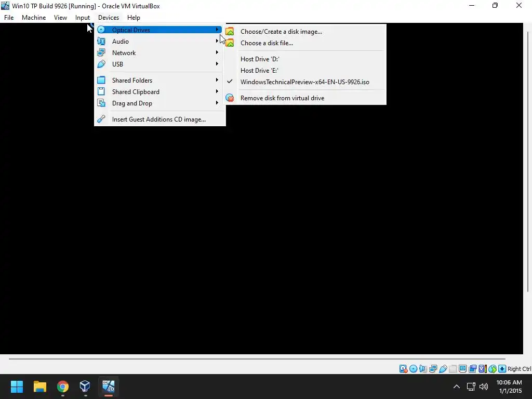532x399 pixels.
Task: Open the VirtualBox Manager from taskbar
Action: (x=85, y=387)
